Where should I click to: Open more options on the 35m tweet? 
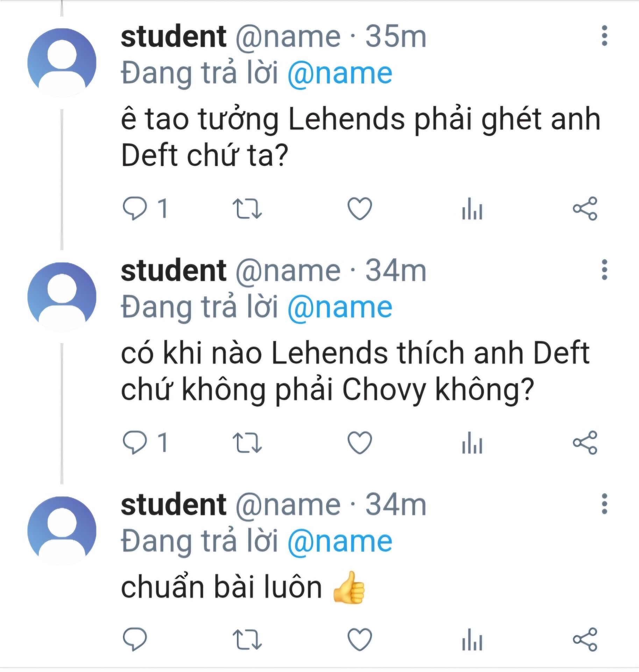click(604, 36)
